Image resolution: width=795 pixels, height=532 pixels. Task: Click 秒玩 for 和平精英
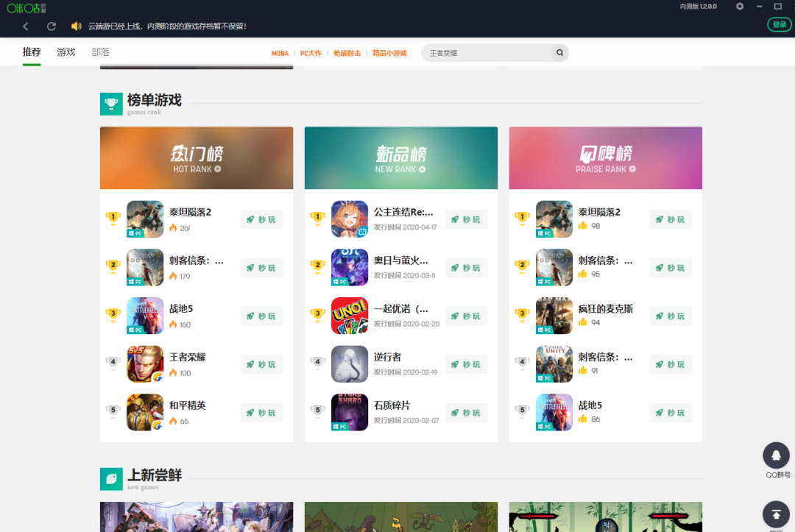(261, 413)
